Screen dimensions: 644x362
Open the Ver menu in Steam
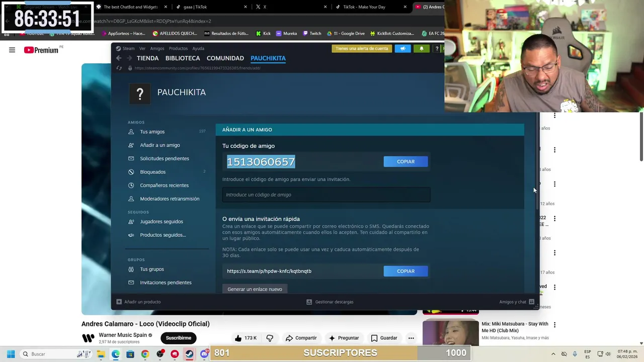[x=142, y=48]
